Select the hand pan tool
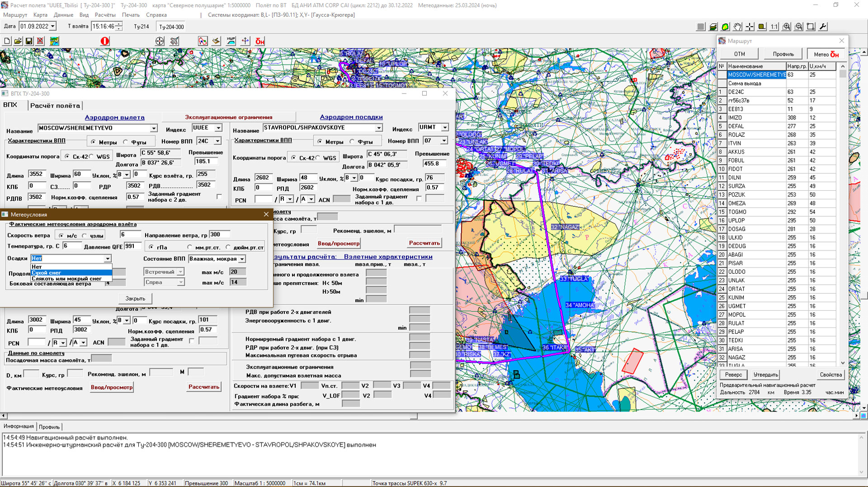Screen dimensions: 868x487 (x=737, y=27)
